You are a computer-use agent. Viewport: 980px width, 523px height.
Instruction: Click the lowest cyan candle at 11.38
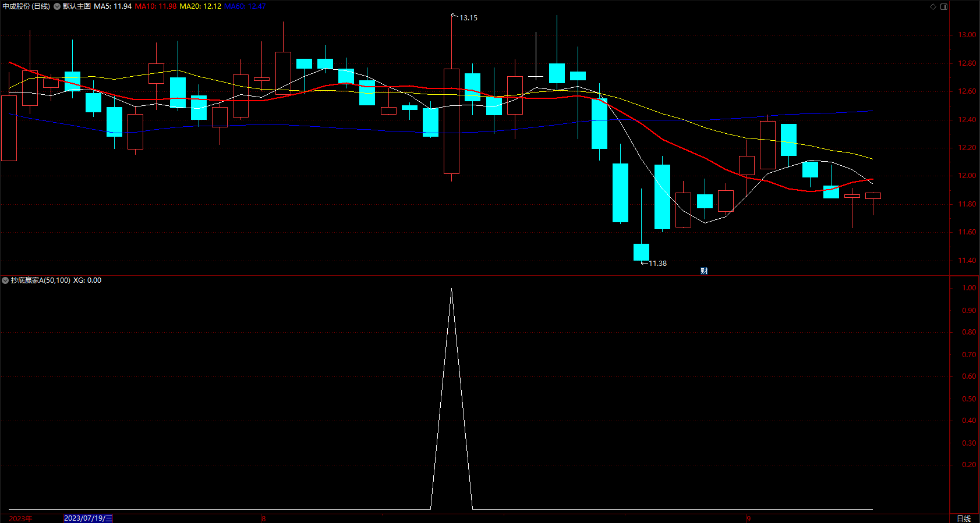point(641,252)
